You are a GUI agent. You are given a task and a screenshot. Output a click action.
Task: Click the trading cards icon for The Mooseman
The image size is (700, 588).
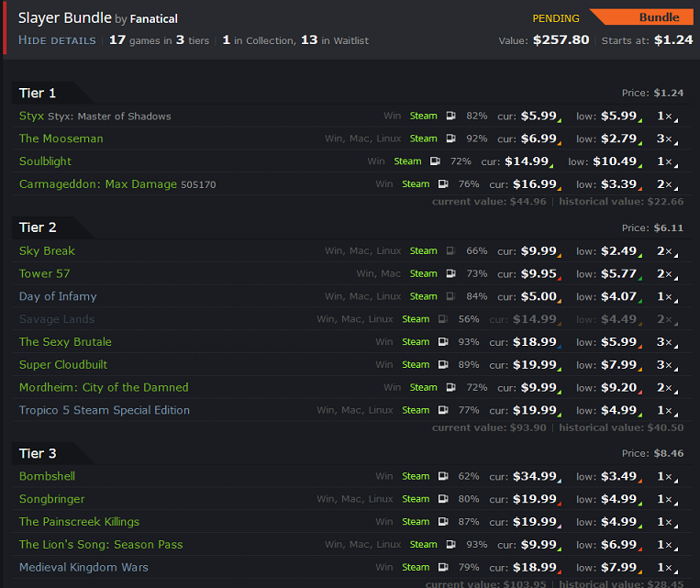point(450,139)
